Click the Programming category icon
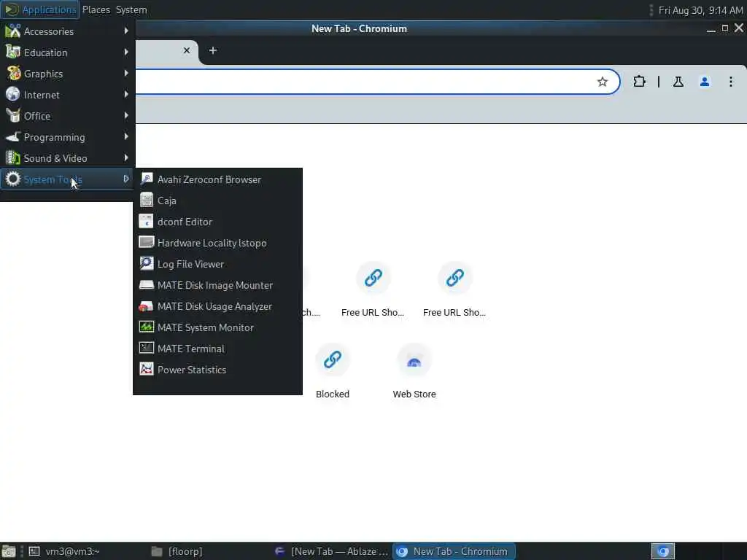747x560 pixels. (13, 136)
